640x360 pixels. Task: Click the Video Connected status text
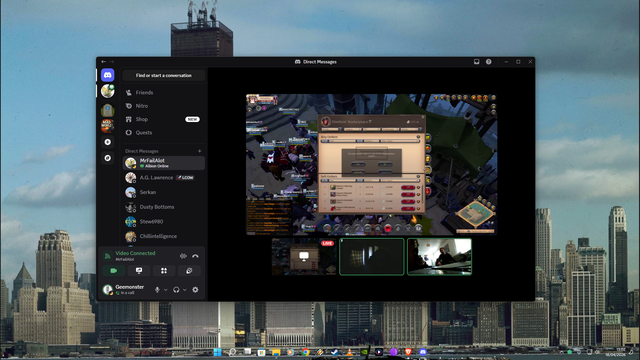(x=135, y=253)
